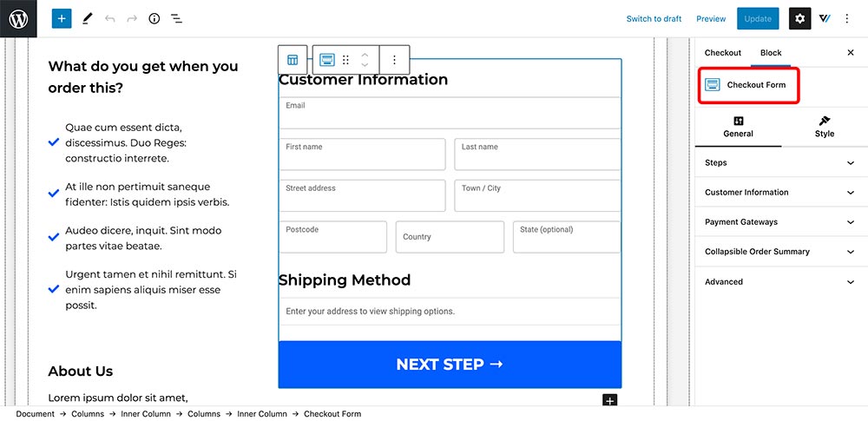
Task: Switch to the Checkout sidebar tab
Action: click(x=722, y=53)
